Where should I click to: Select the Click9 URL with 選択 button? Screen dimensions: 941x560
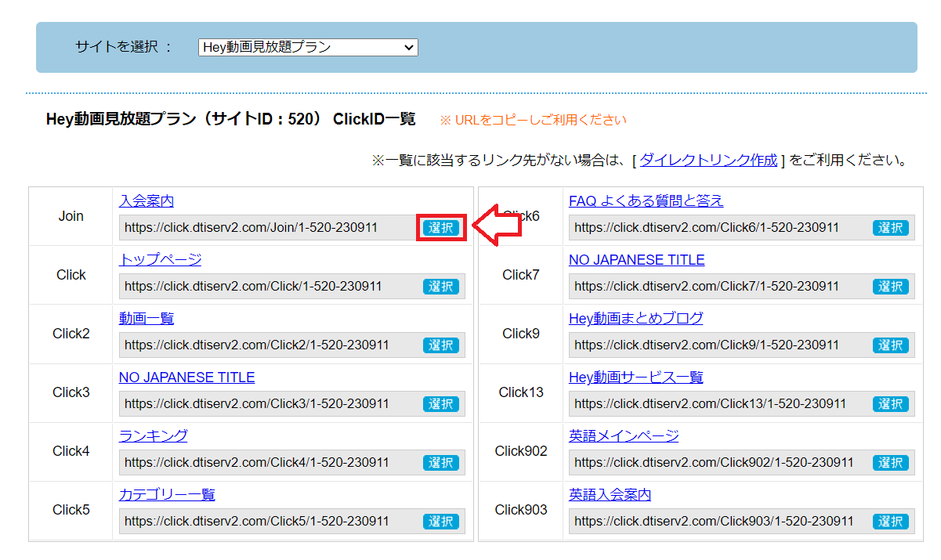(891, 345)
